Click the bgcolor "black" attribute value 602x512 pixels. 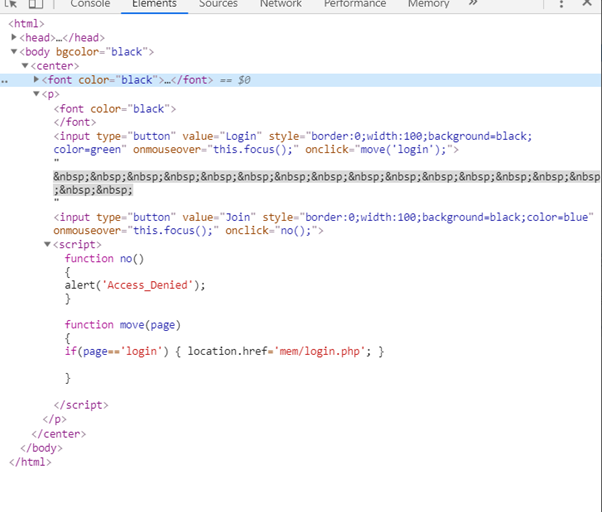[127, 51]
